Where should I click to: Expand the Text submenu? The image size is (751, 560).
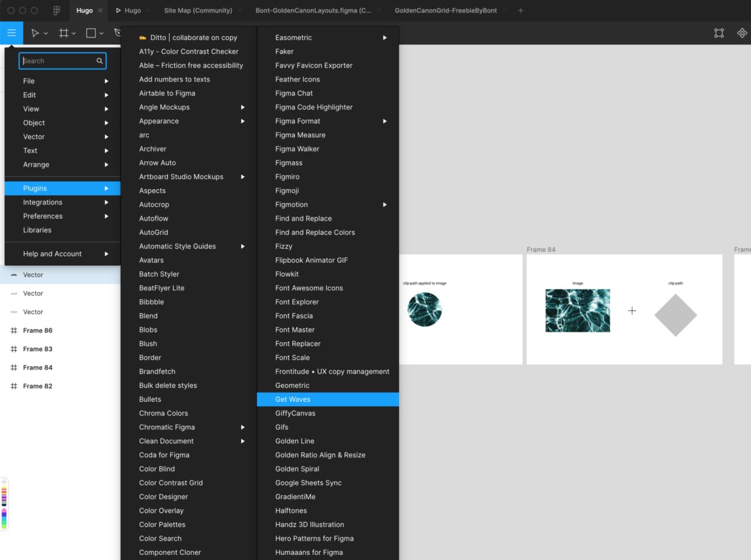pos(62,151)
